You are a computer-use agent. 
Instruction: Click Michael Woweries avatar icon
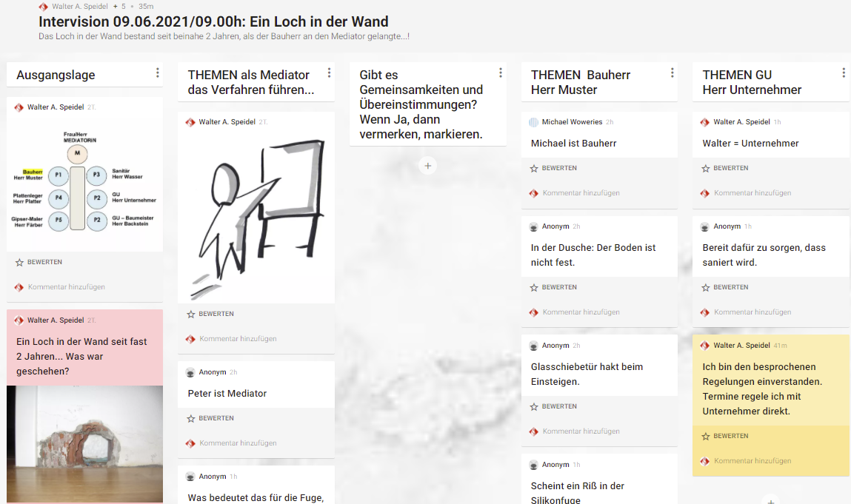click(x=533, y=122)
